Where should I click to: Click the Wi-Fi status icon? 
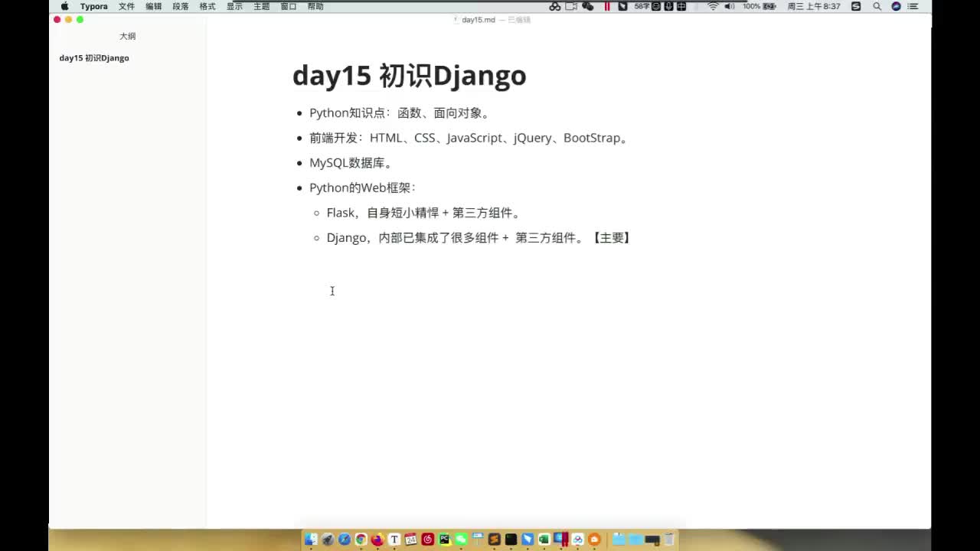[x=713, y=6]
